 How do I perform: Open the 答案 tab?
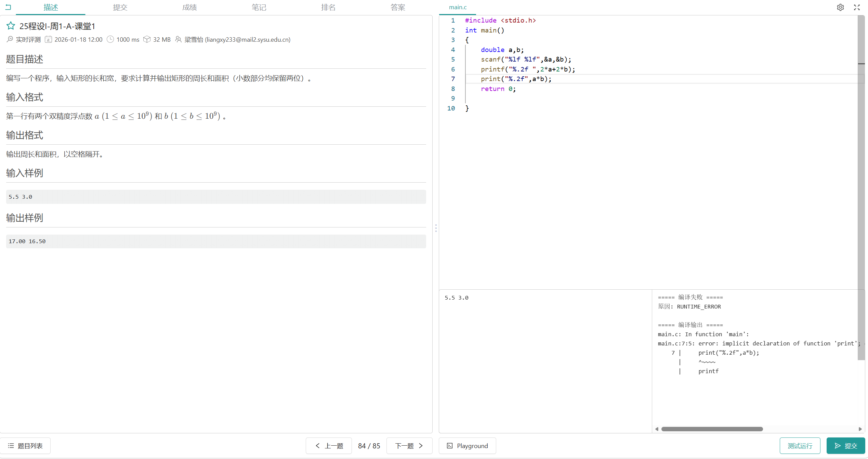398,7
